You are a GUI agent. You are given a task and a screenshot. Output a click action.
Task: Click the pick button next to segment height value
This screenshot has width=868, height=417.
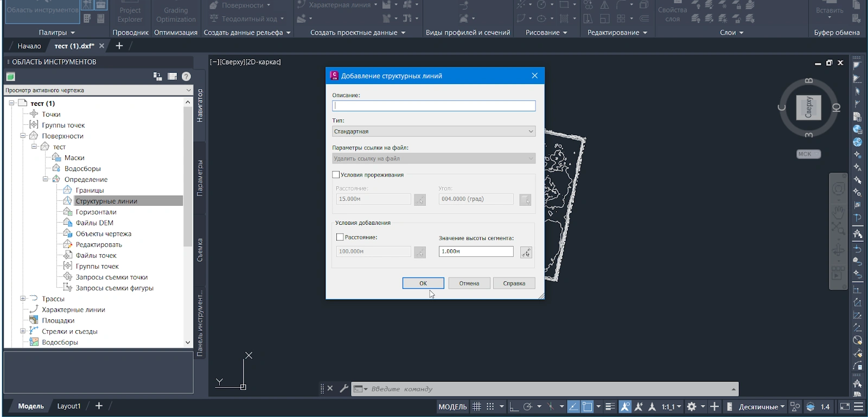pyautogui.click(x=526, y=252)
